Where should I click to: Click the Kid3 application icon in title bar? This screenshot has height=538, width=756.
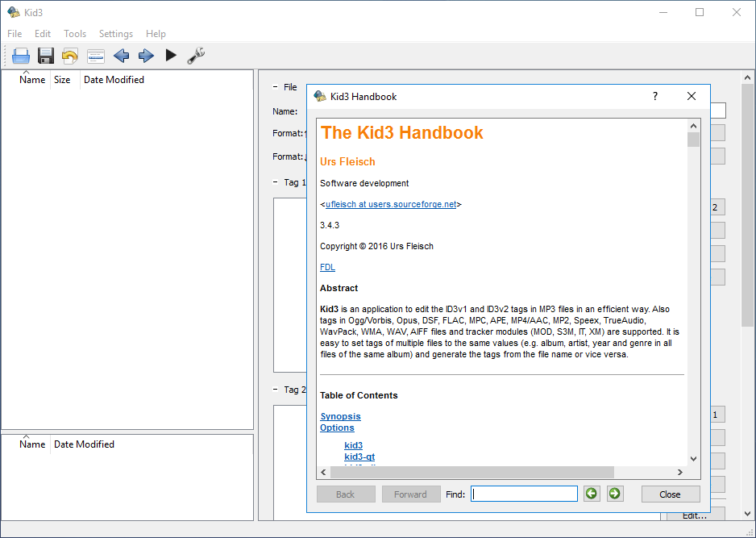[x=14, y=12]
